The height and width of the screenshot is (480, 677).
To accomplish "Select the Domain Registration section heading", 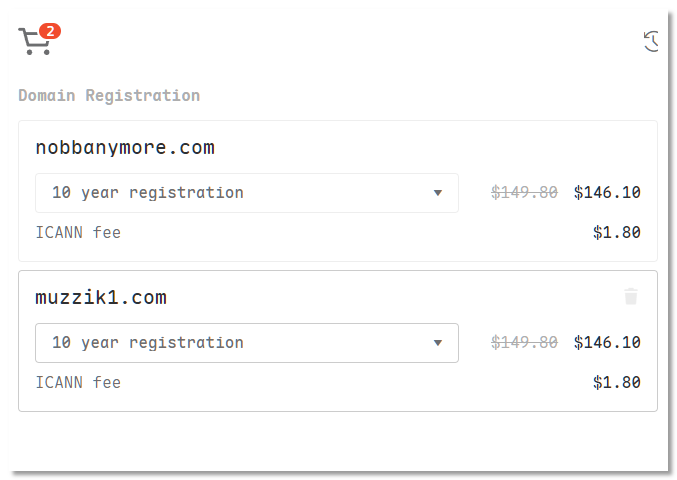I will pyautogui.click(x=109, y=96).
